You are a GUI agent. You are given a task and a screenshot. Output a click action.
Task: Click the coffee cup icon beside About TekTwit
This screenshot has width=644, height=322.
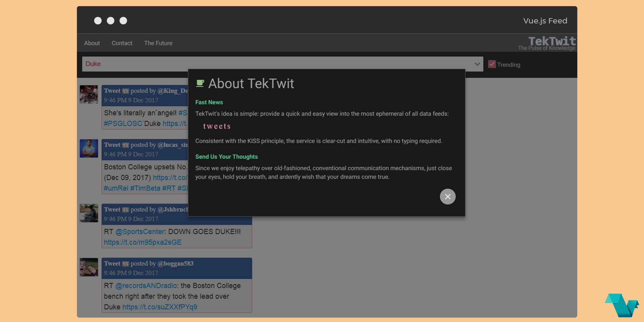[200, 83]
